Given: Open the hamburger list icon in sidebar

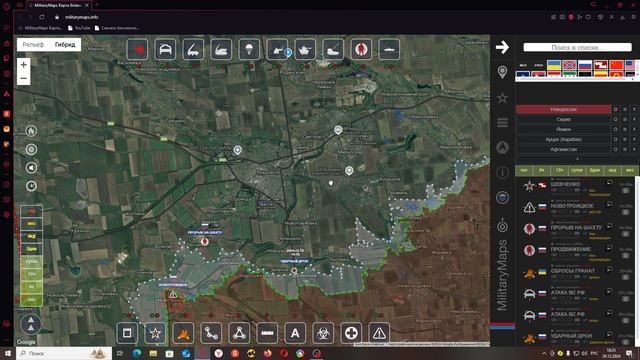Looking at the screenshot, I should tap(502, 122).
